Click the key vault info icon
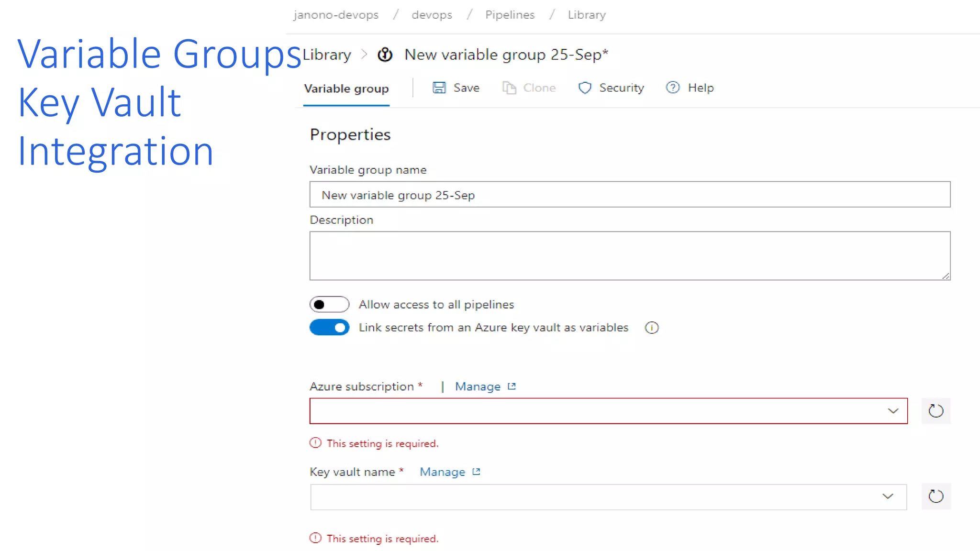 coord(651,328)
